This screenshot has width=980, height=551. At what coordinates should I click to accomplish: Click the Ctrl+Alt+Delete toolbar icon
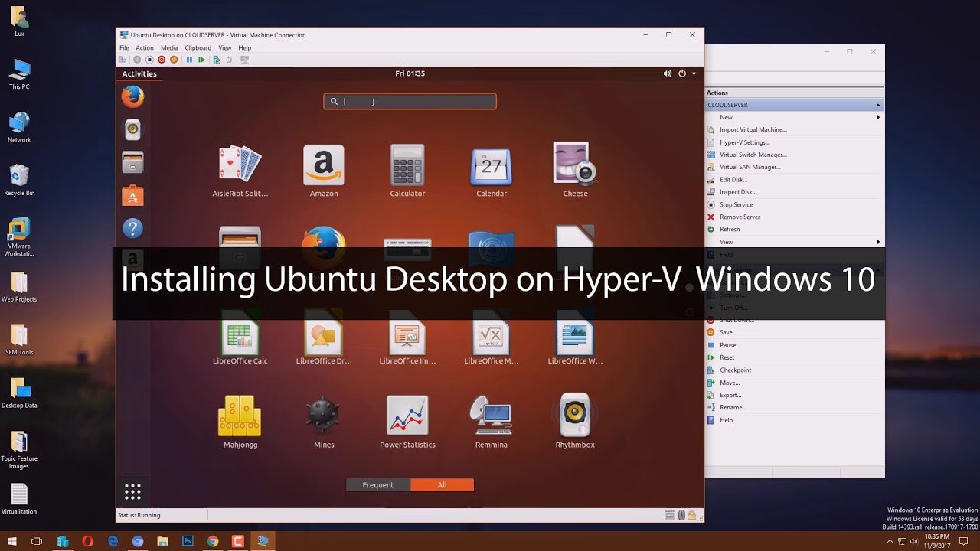coord(122,60)
